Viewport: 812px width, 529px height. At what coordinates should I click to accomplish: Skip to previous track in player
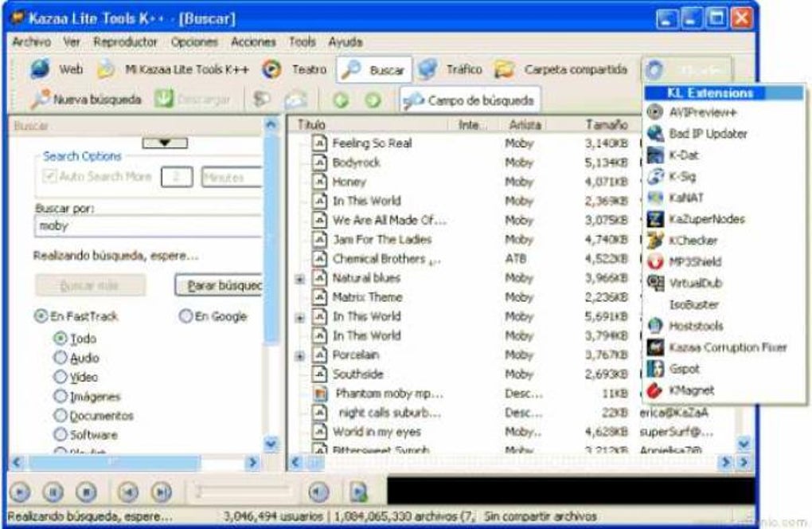pos(128,492)
